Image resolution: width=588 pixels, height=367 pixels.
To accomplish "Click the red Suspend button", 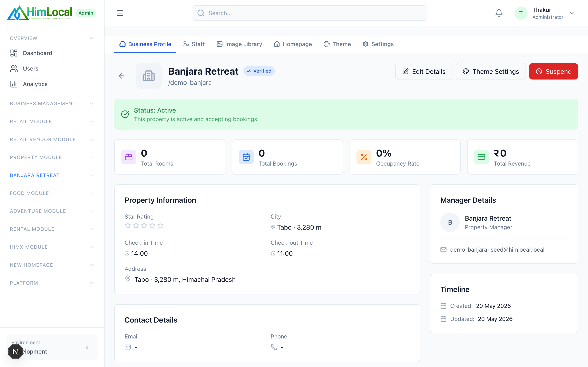I will [553, 71].
